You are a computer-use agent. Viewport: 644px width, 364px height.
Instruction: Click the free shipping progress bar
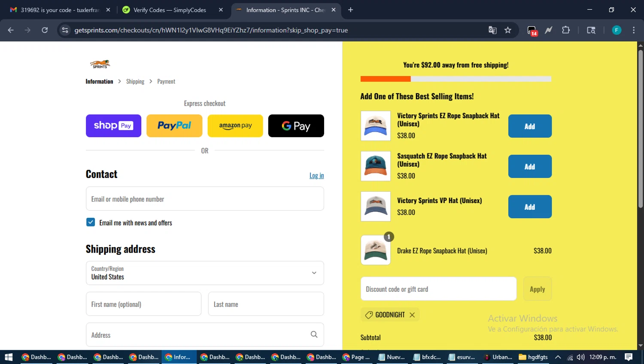coord(456,79)
